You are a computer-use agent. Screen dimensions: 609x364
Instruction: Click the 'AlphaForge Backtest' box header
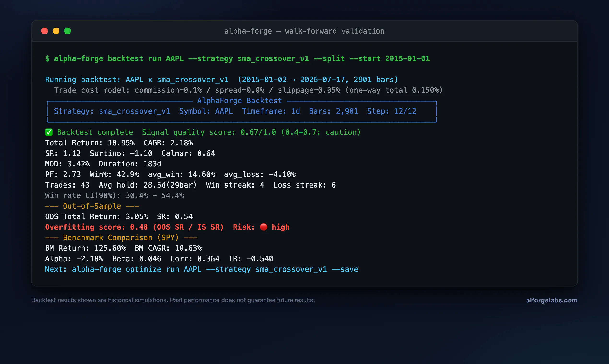point(240,101)
